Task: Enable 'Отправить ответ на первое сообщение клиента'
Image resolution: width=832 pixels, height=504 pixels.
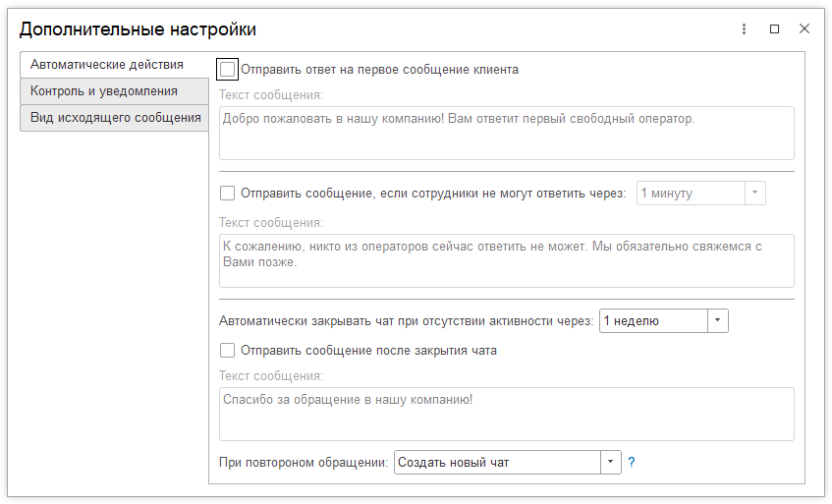Action: tap(228, 70)
